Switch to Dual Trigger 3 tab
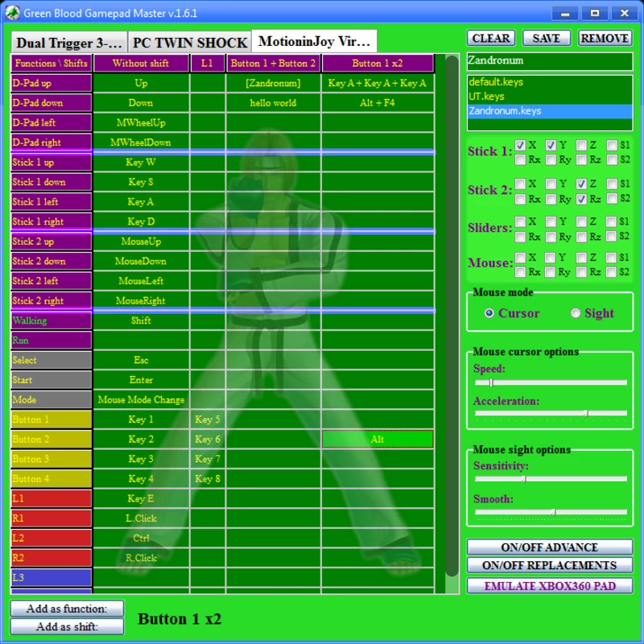644x644 pixels. tap(69, 43)
